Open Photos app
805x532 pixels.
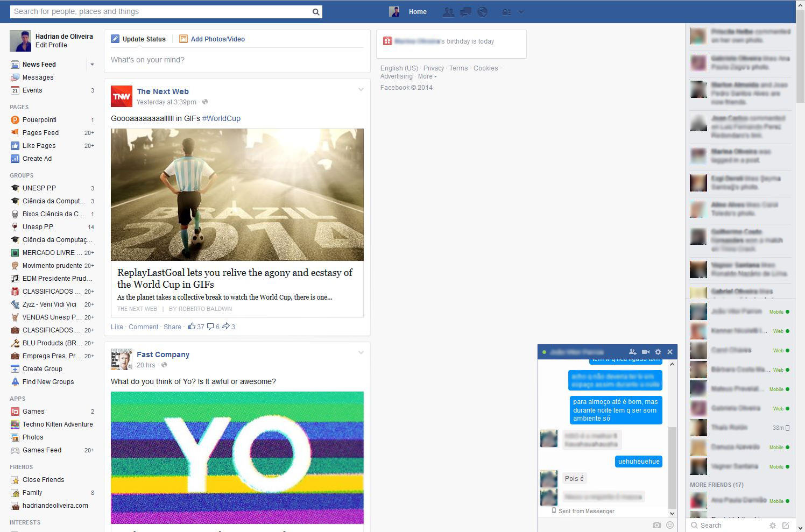(33, 437)
